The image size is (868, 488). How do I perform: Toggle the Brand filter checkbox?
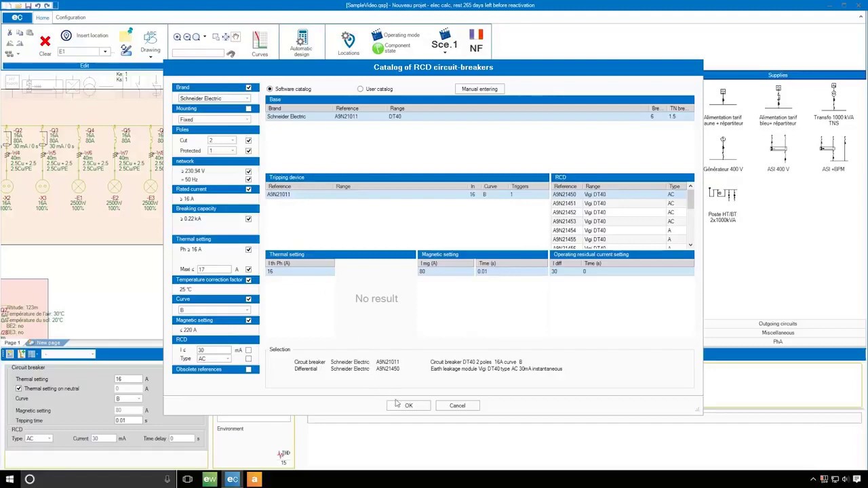coord(248,87)
